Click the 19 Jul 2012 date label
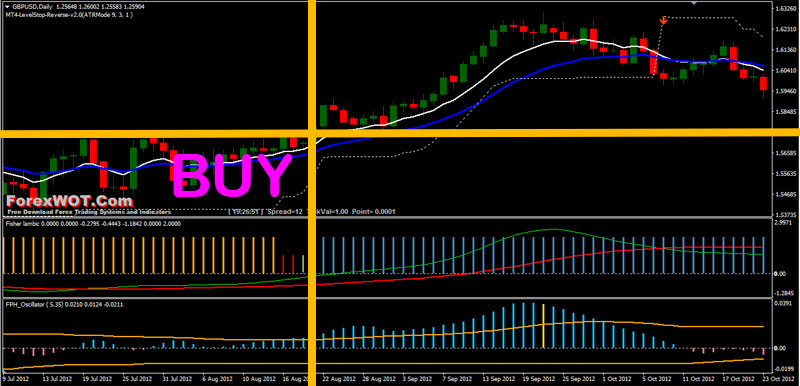Viewport: 800px width, 386px height. [x=97, y=379]
